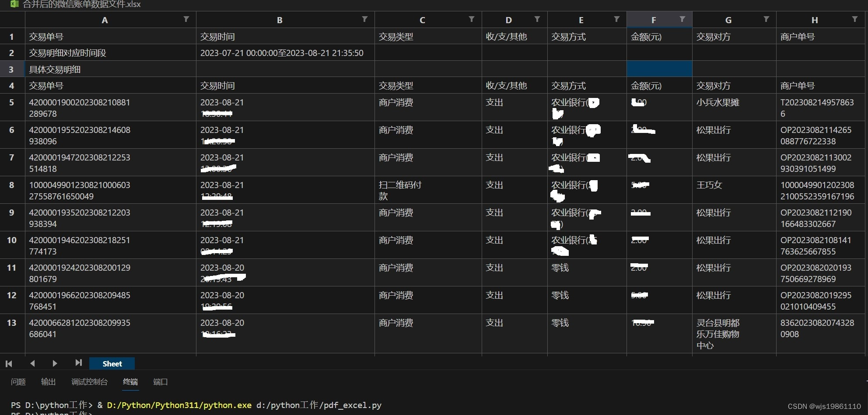
Task: Go to next sheet arrow
Action: tap(55, 363)
